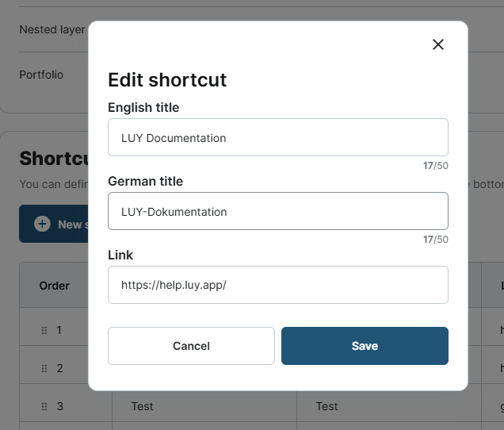Click the Order column header
Screen dimensions: 504x430
pos(55,286)
